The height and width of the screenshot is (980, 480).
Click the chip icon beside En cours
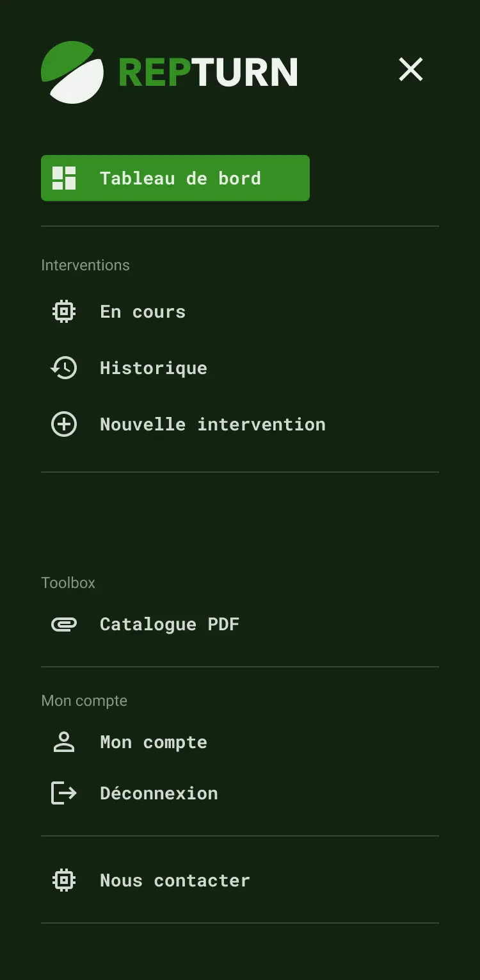click(64, 312)
